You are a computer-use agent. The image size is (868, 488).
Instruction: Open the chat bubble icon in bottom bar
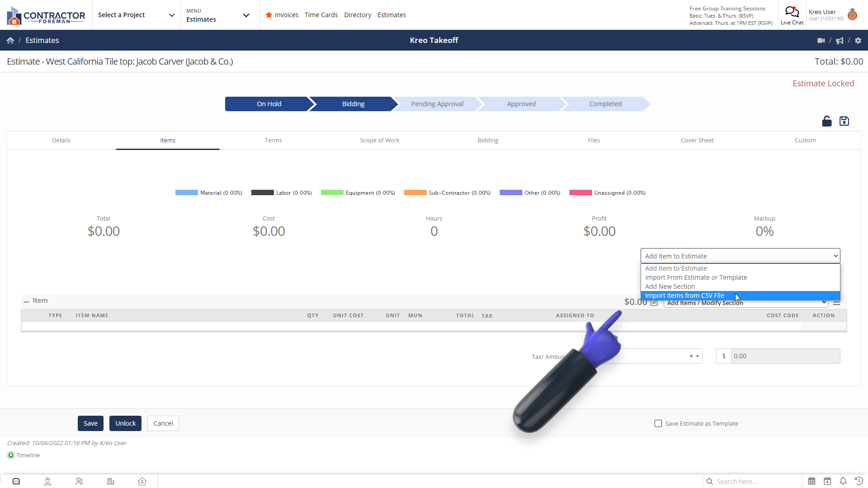16,482
